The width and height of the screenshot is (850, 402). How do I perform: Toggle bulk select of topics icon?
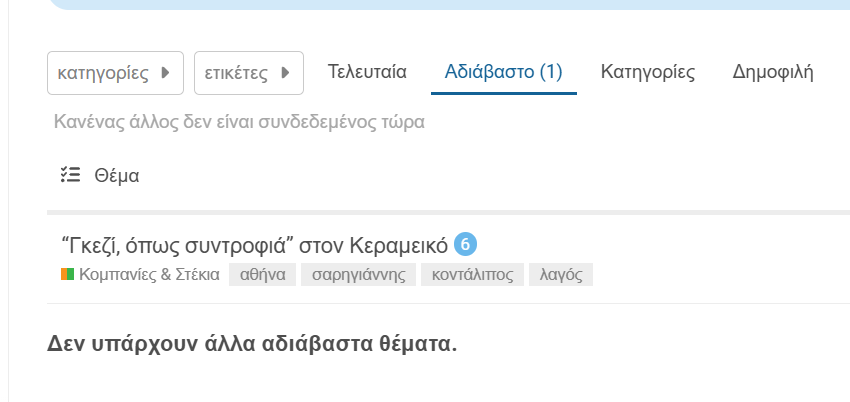click(70, 175)
